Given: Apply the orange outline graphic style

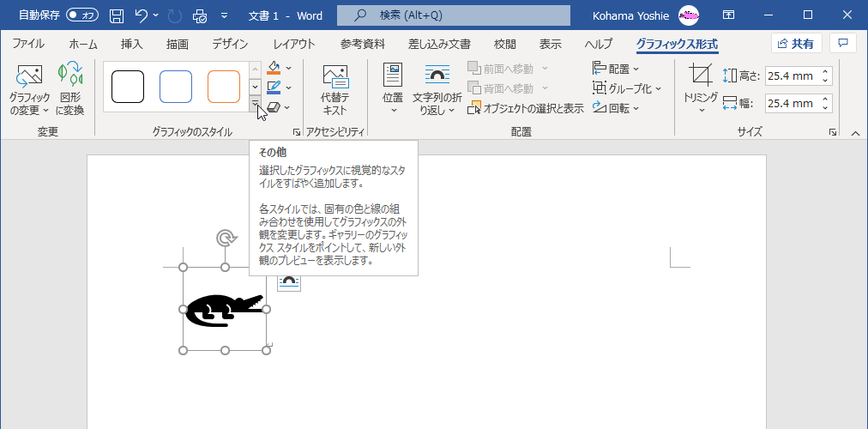Looking at the screenshot, I should (x=224, y=87).
